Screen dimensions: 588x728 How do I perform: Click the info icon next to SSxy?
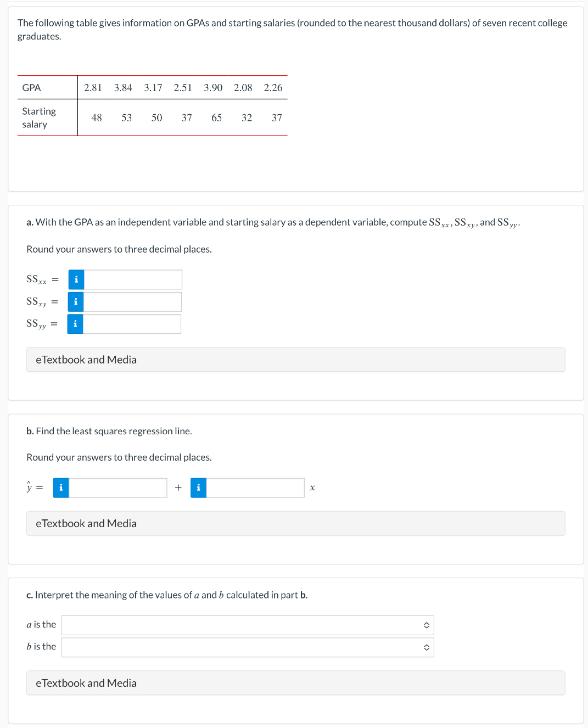[x=75, y=301]
